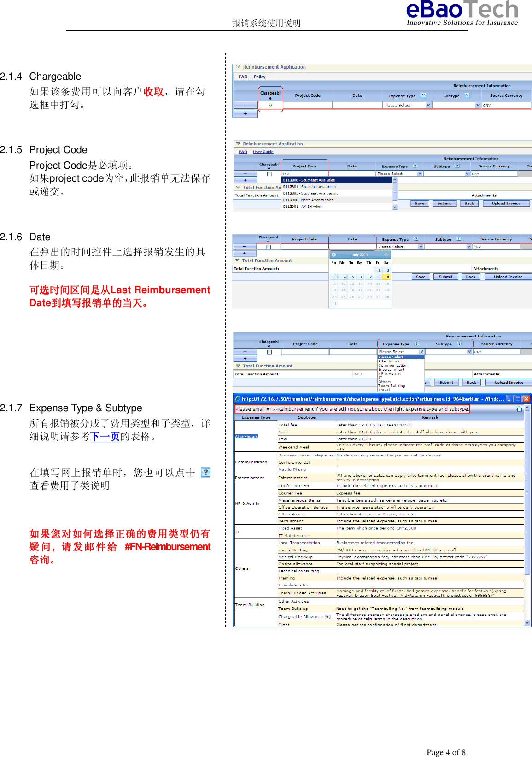Click the down arrow of the expense detail window scrollbar
Screen dimensions: 532x757
[527, 623]
